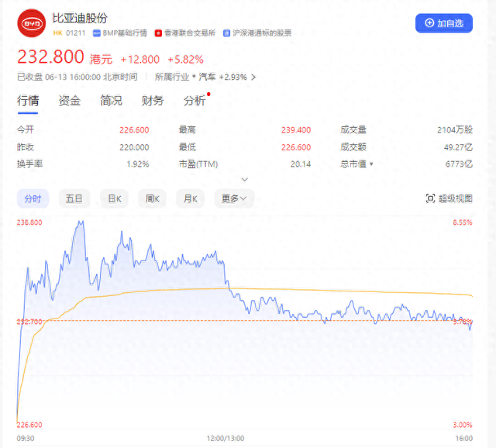The image size is (496, 448).
Task: Open the 财务 tab
Action: tap(153, 101)
